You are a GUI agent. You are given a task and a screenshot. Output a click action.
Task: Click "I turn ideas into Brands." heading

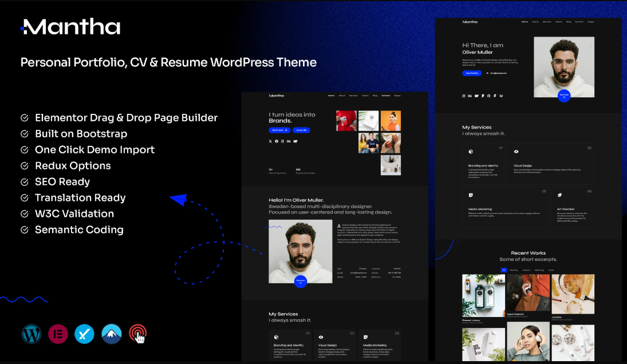[292, 117]
